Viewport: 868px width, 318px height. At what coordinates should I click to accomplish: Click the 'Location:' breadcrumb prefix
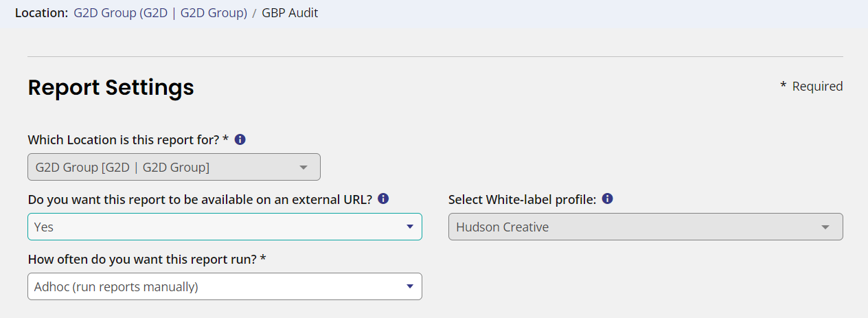[41, 13]
